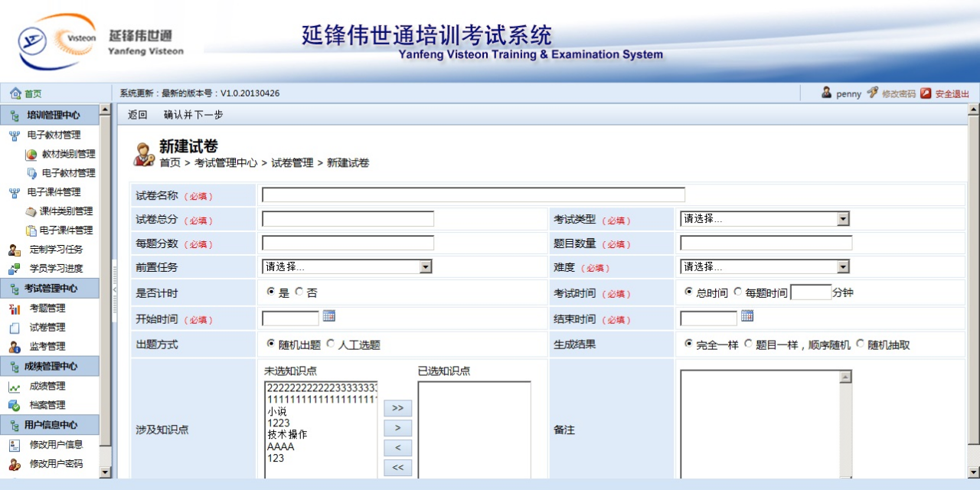Screen dimensions: 980x490
Task: Click the 课件类别管理 book icon
Action: coord(31,211)
